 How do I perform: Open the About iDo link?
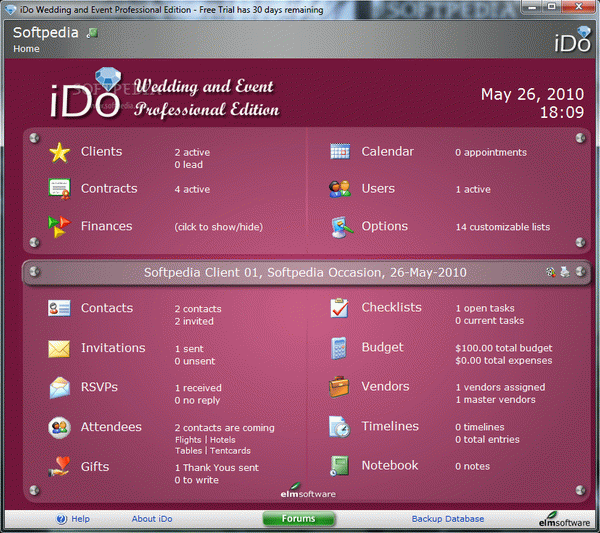tap(152, 519)
